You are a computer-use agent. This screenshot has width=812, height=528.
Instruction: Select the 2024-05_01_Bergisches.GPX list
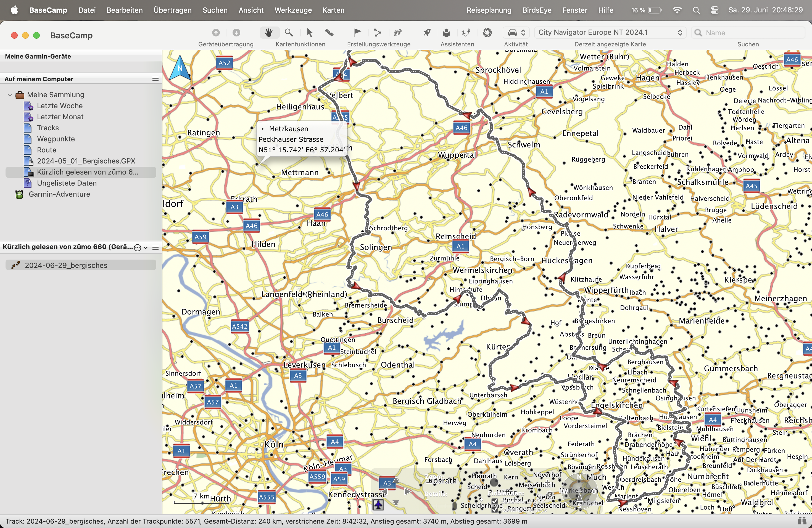pyautogui.click(x=86, y=161)
